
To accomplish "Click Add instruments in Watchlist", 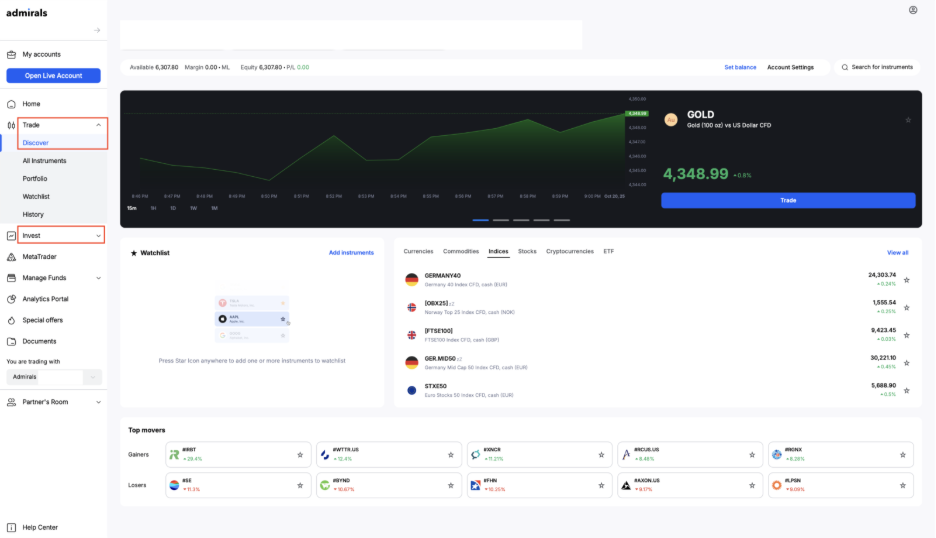I will 351,253.
